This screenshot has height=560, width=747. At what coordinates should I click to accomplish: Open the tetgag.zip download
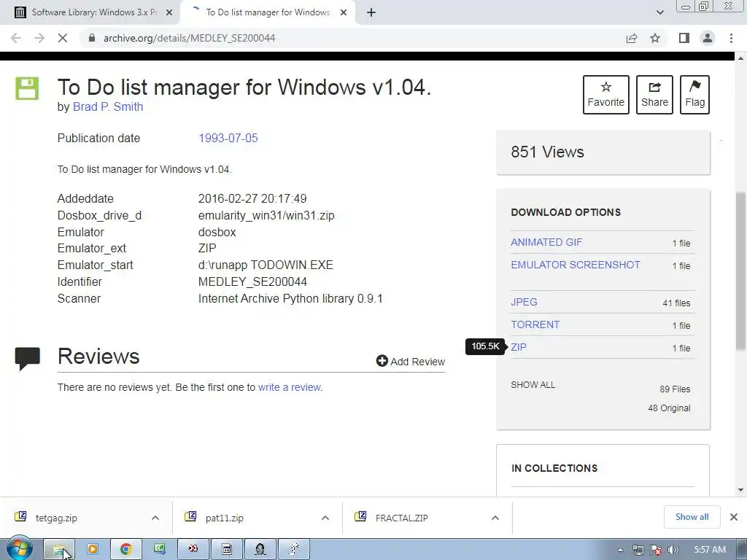pyautogui.click(x=56, y=518)
